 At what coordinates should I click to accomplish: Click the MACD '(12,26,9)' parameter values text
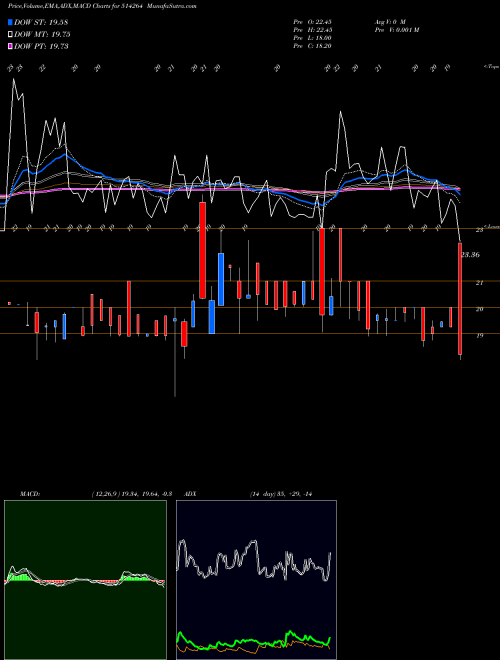[132, 494]
